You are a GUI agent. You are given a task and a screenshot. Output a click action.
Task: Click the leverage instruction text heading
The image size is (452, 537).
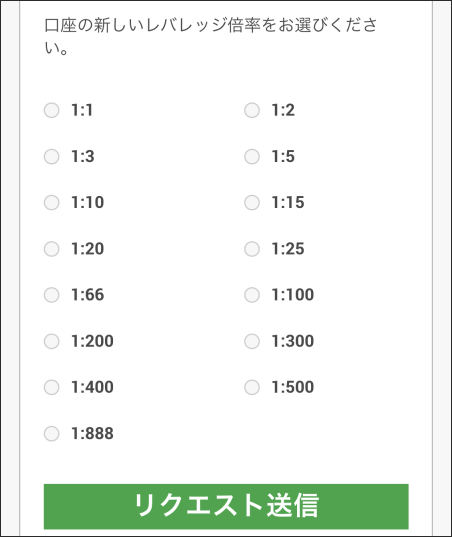tap(211, 36)
